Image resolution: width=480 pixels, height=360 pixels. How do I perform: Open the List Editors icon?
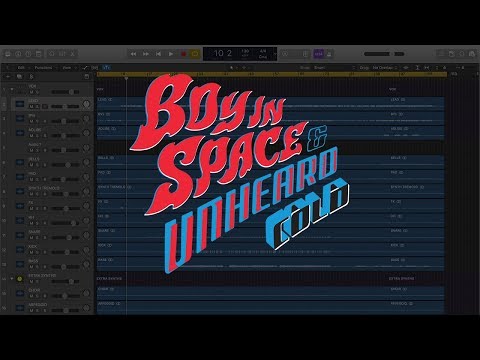(441, 54)
